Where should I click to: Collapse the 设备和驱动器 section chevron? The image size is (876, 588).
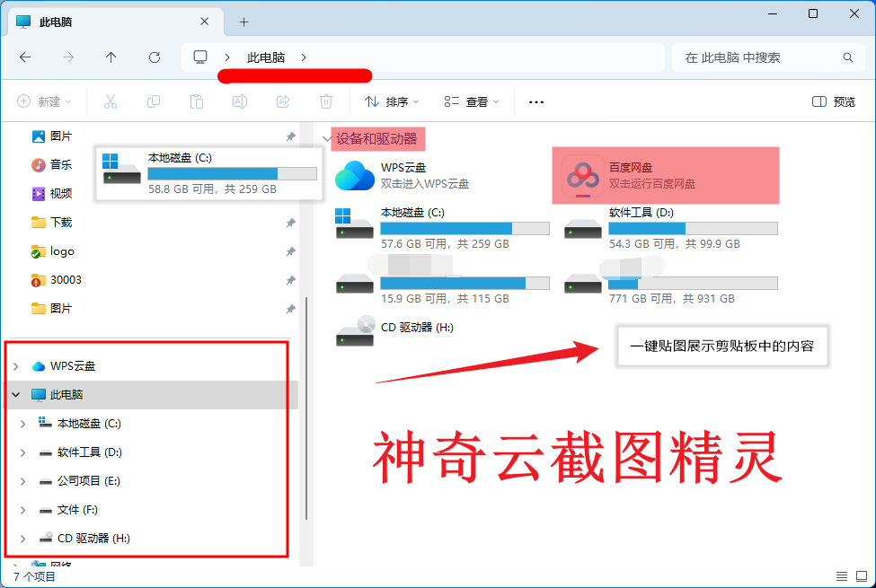point(326,139)
